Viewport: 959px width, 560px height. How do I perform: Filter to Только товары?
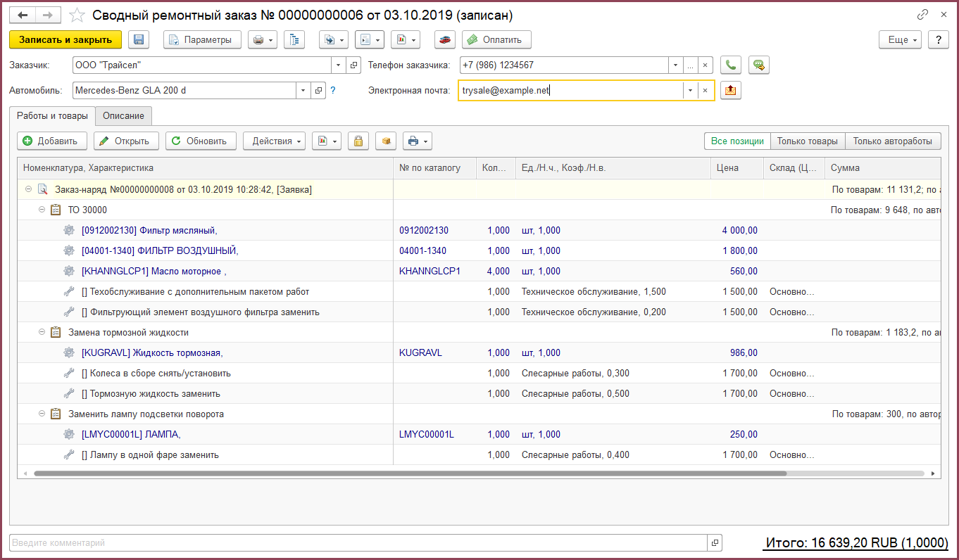(808, 141)
